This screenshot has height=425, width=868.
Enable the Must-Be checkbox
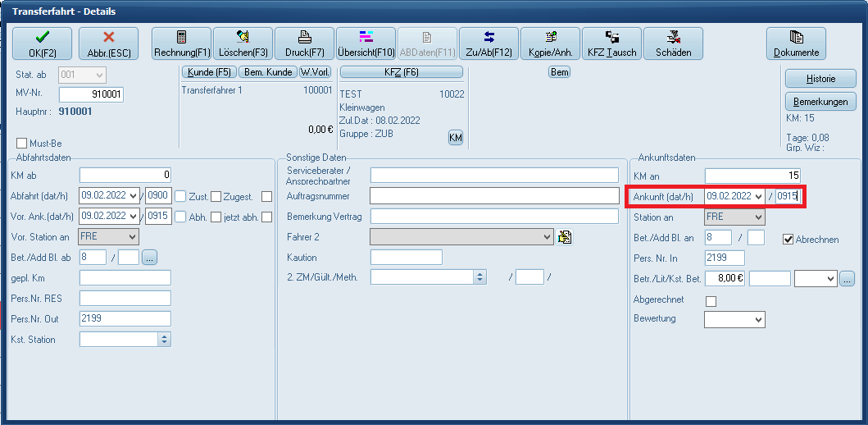point(22,144)
